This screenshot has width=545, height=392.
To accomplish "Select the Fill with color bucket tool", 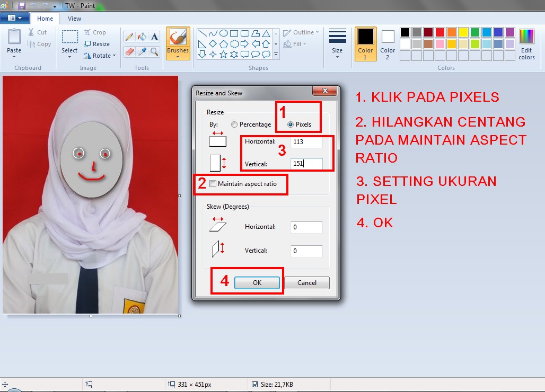I will pyautogui.click(x=142, y=37).
